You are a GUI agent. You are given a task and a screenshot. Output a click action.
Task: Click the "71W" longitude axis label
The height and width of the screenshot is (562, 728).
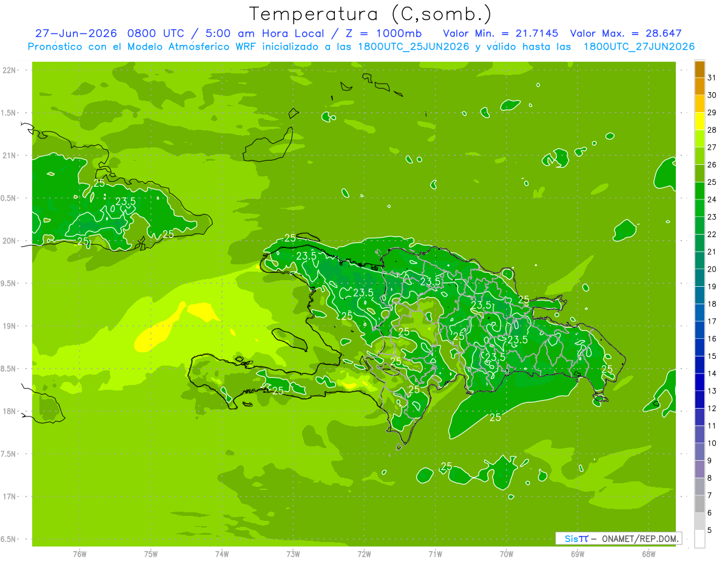click(x=435, y=554)
